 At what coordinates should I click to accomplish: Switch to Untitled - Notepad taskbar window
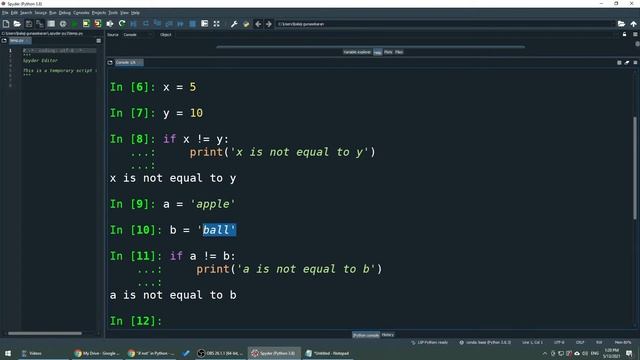[x=328, y=353]
